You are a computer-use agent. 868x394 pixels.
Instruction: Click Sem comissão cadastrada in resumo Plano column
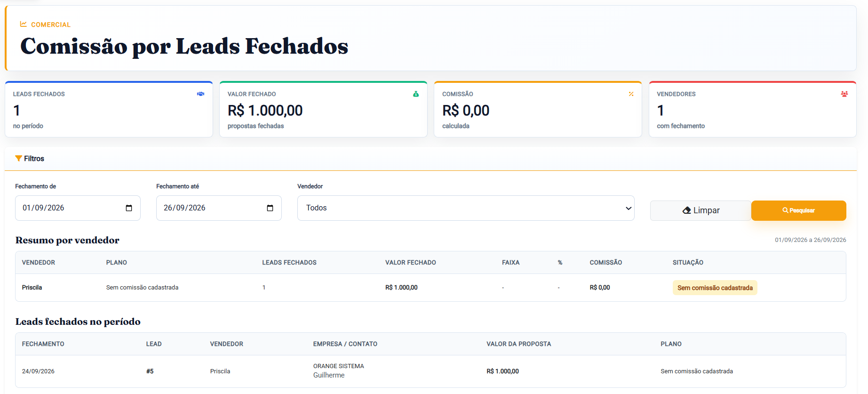point(142,288)
